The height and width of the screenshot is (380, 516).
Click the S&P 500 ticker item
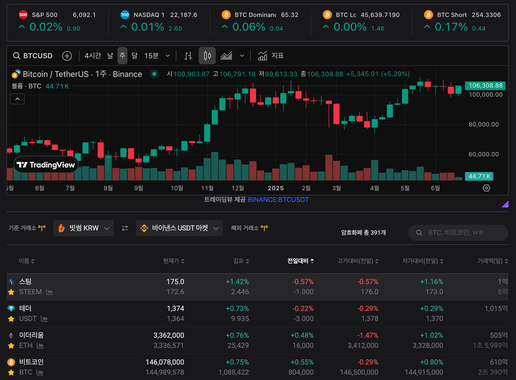click(57, 22)
